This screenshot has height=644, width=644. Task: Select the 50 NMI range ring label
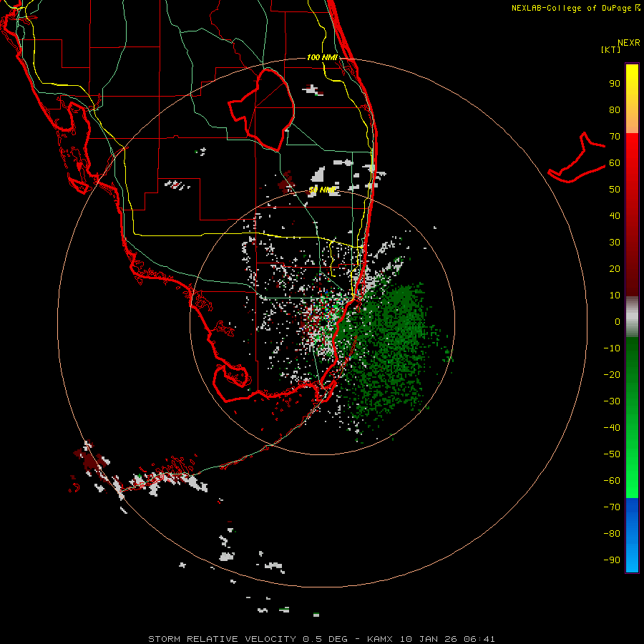[323, 190]
